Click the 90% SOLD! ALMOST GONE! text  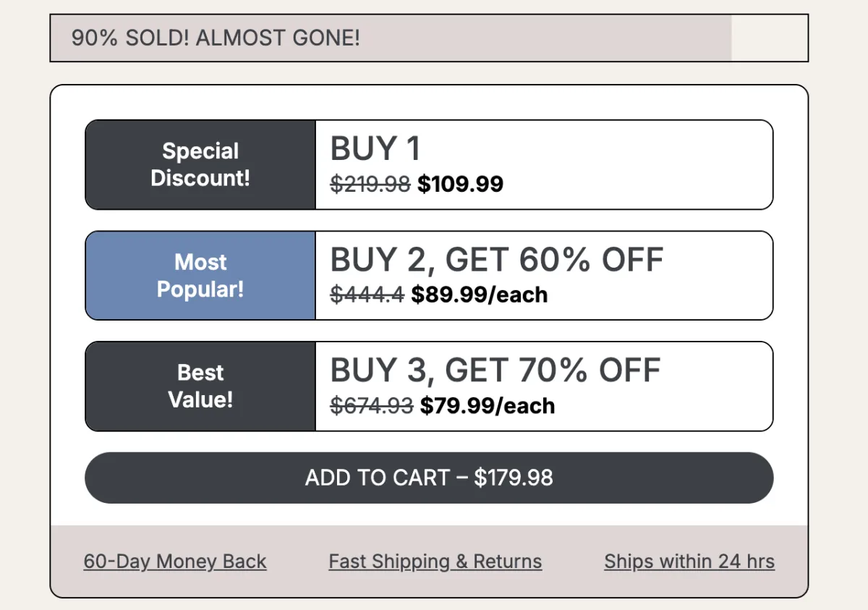(216, 38)
